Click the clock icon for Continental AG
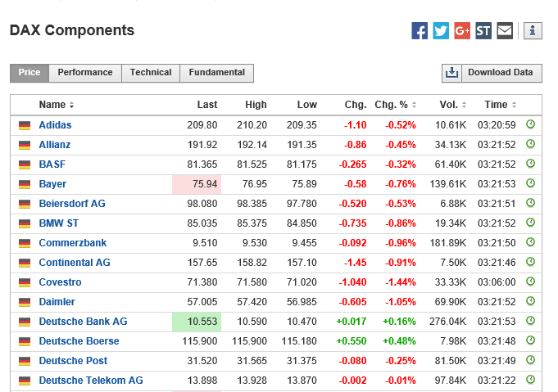 (x=530, y=262)
